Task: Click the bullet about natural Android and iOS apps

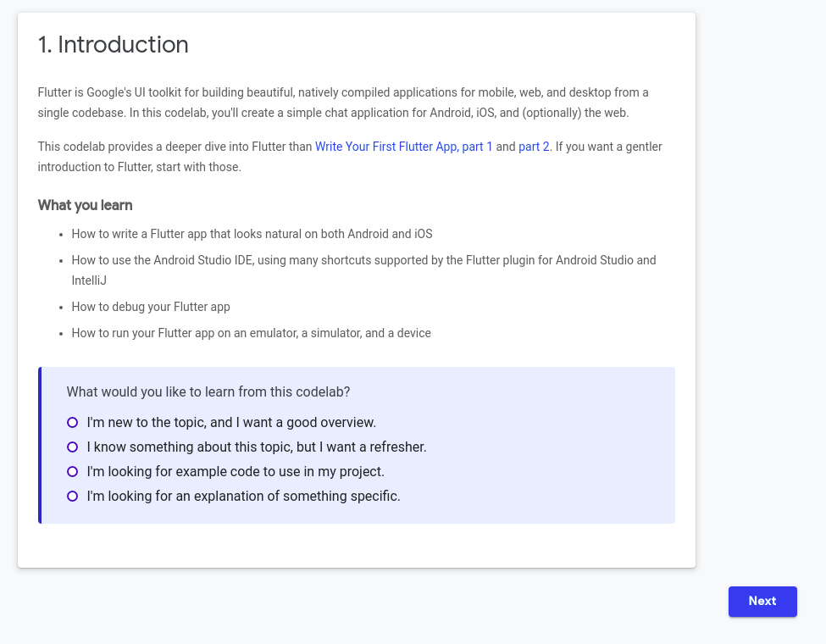Action: tap(252, 234)
